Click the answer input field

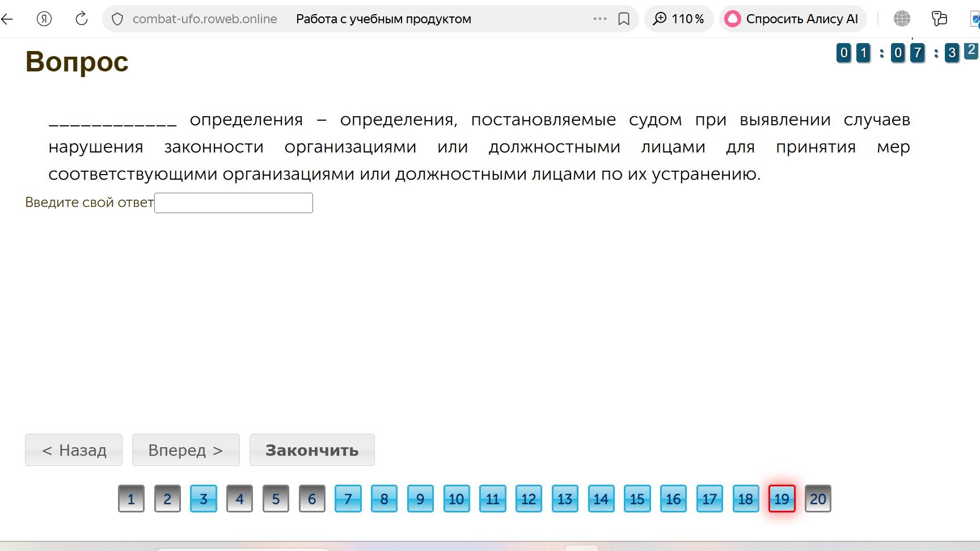click(x=234, y=203)
